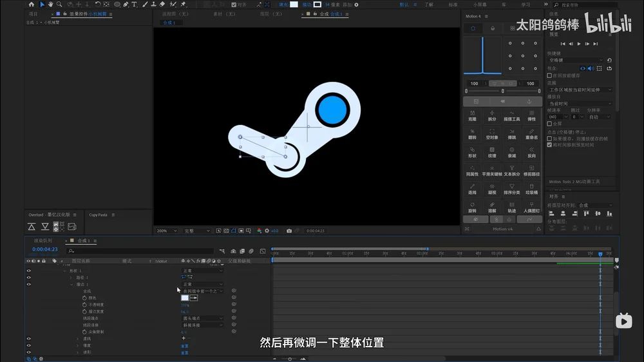The image size is (644, 362).
Task: Select the Pen tool
Action: click(126, 5)
